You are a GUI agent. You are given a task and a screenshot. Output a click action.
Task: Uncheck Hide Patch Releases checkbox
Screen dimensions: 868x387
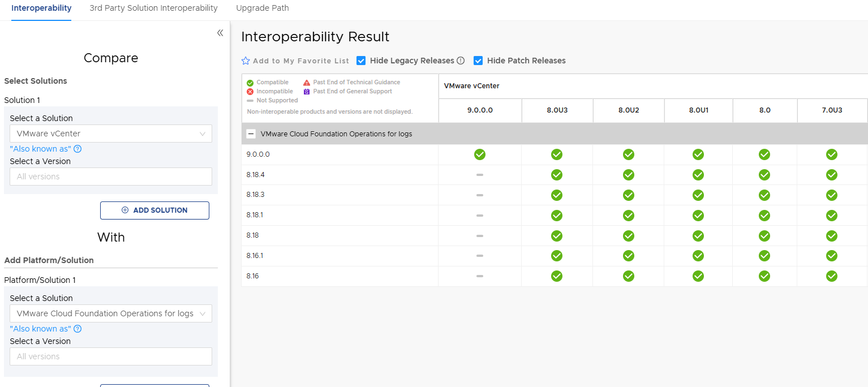(x=478, y=61)
